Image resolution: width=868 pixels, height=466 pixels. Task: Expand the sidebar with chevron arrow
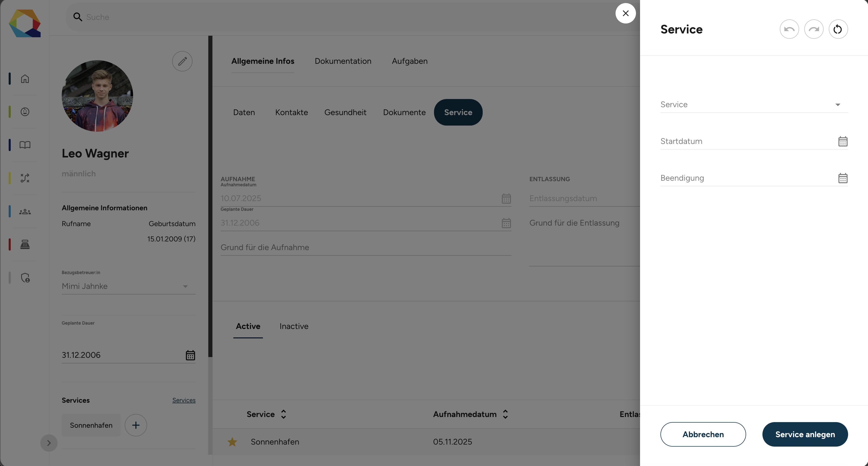click(49, 443)
